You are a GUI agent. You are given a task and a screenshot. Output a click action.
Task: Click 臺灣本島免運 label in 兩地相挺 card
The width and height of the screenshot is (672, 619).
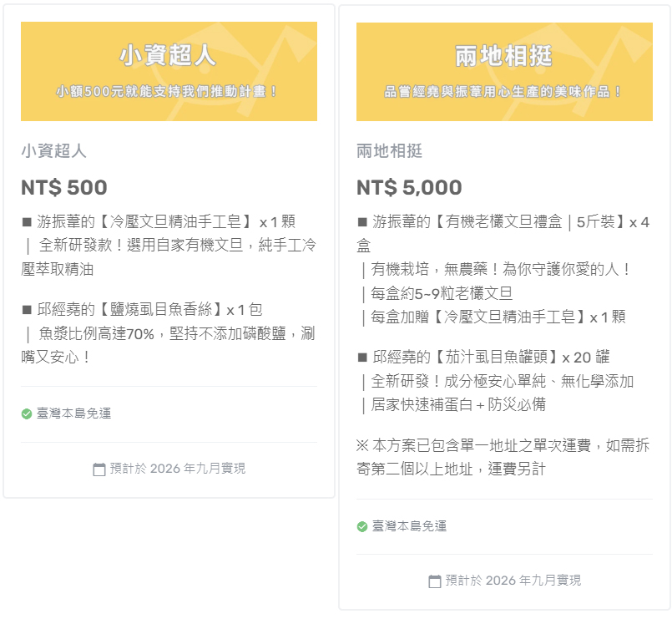[409, 526]
